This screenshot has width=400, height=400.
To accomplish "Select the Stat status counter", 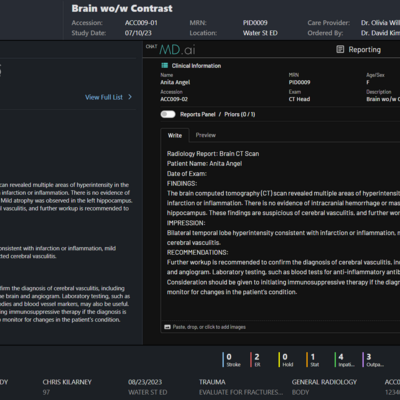I will click(x=313, y=360).
